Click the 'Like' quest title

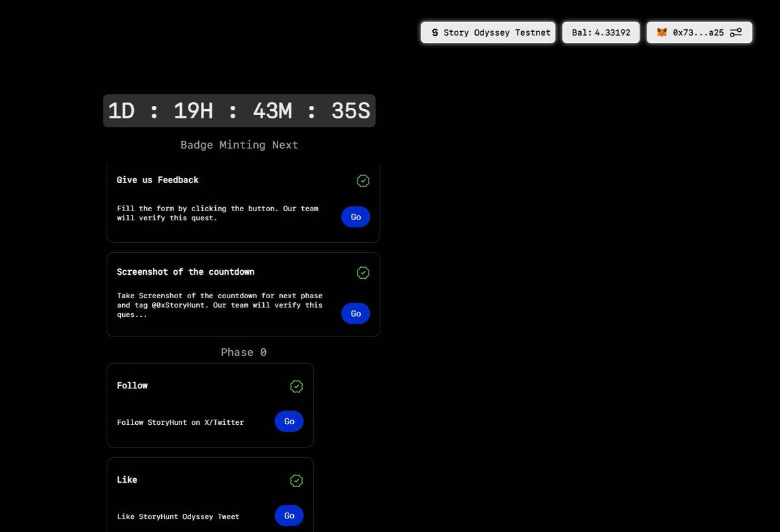tap(127, 479)
